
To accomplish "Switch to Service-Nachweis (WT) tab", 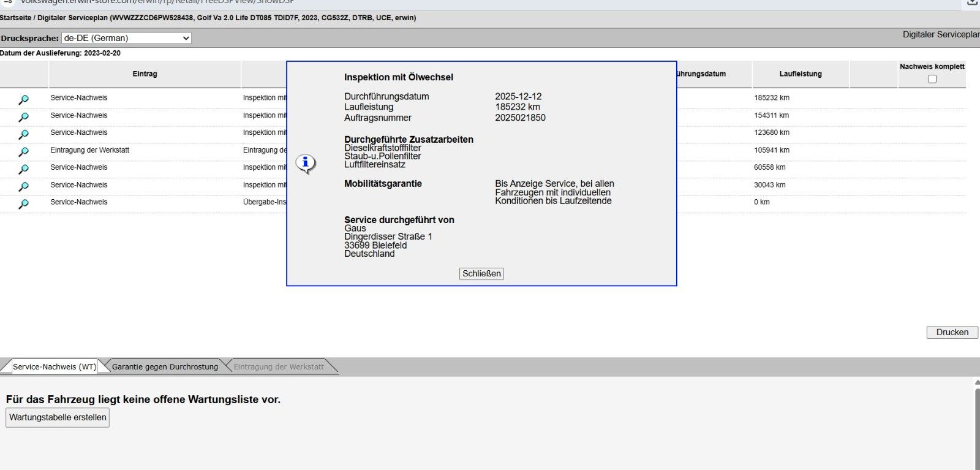I will [54, 366].
